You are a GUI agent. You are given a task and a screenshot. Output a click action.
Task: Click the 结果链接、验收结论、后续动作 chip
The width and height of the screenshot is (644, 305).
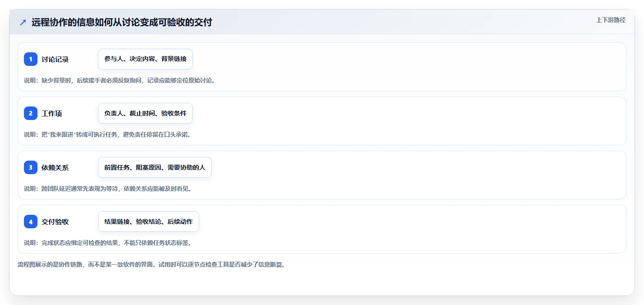coord(149,222)
